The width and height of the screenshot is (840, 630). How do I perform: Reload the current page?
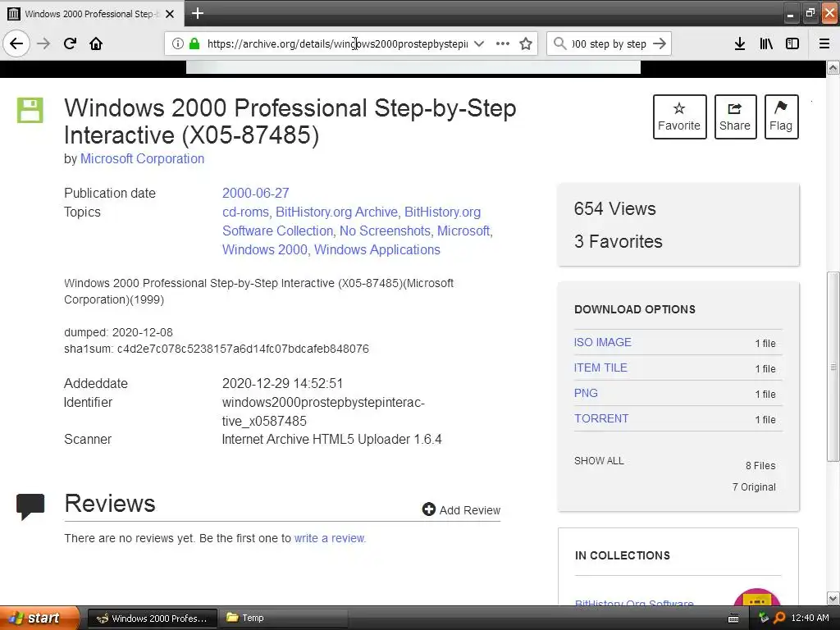point(70,43)
